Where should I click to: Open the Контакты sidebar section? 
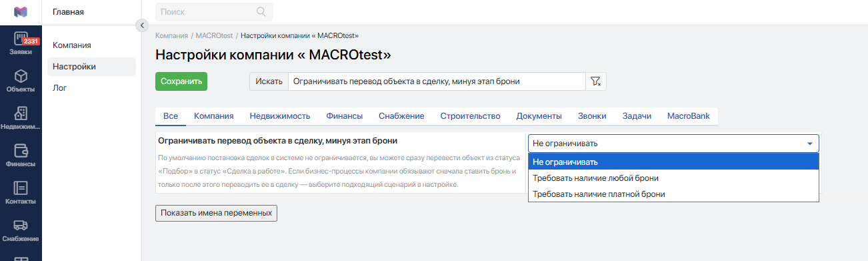21,193
